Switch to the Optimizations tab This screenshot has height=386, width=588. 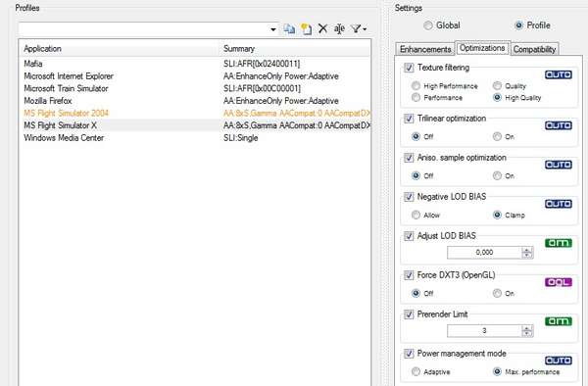pyautogui.click(x=482, y=48)
